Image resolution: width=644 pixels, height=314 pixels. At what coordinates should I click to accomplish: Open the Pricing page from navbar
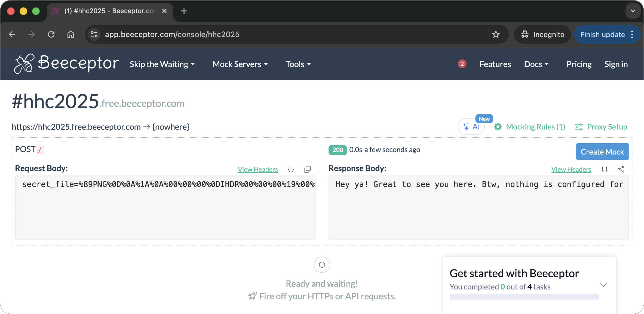[579, 64]
